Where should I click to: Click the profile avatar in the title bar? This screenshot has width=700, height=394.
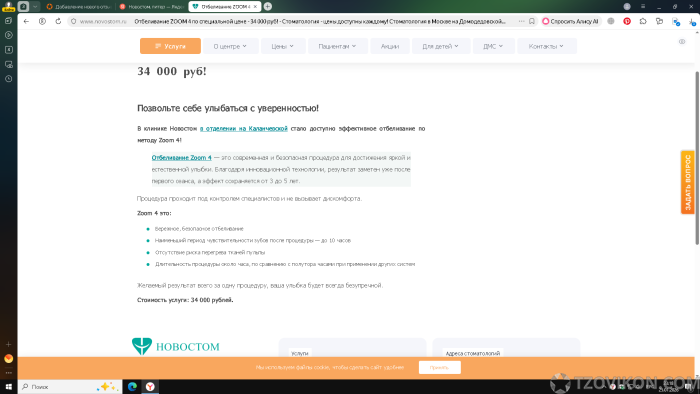click(627, 6)
